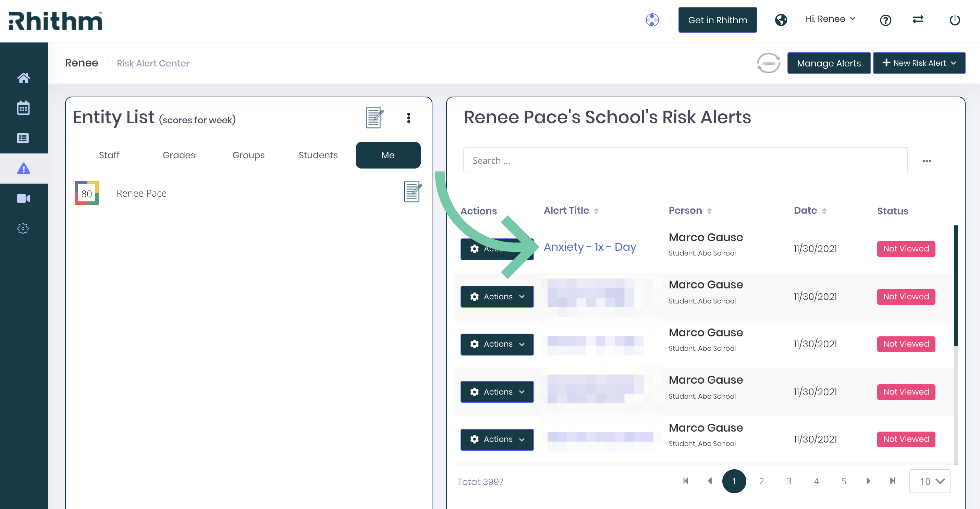980x509 pixels.
Task: Open the Entity List three-dot menu
Action: pos(409,118)
